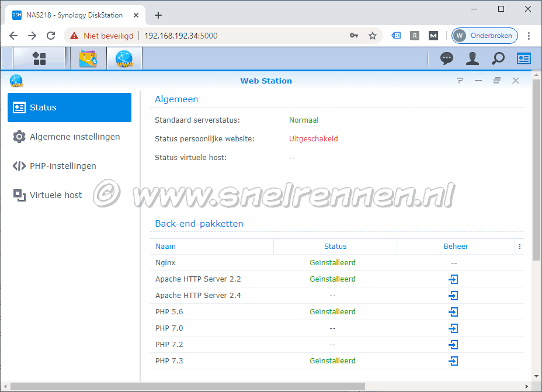Open Algemene instellingen in the sidebar
Image resolution: width=542 pixels, height=392 pixels.
[70, 137]
